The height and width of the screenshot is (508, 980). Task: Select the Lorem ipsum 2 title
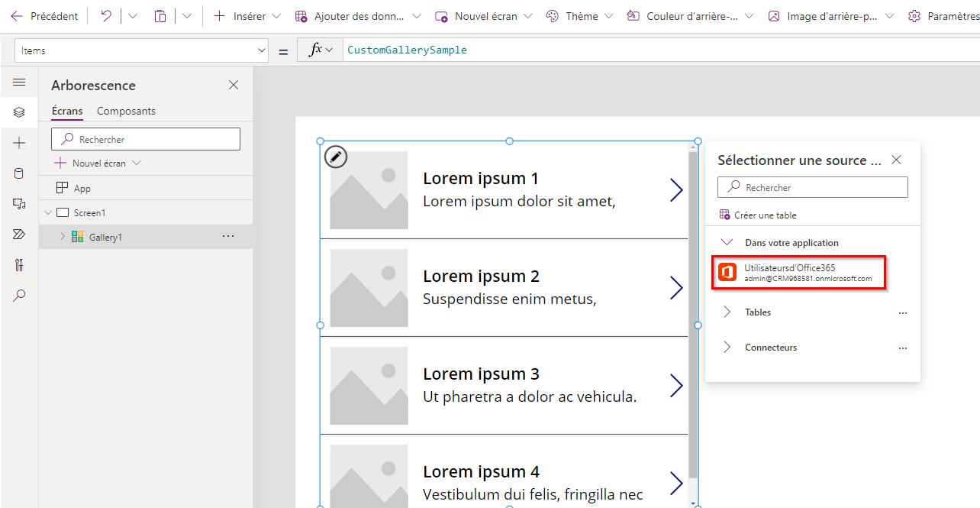pyautogui.click(x=481, y=277)
